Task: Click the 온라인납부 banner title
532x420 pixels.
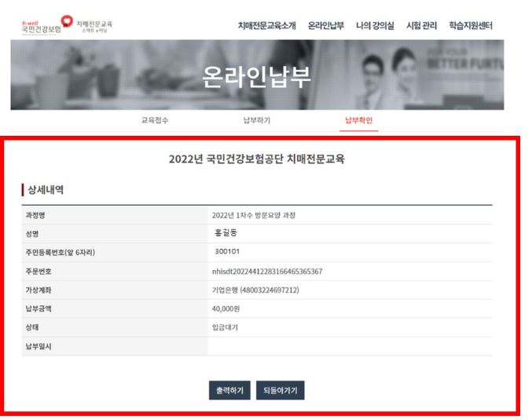Action: (256, 77)
